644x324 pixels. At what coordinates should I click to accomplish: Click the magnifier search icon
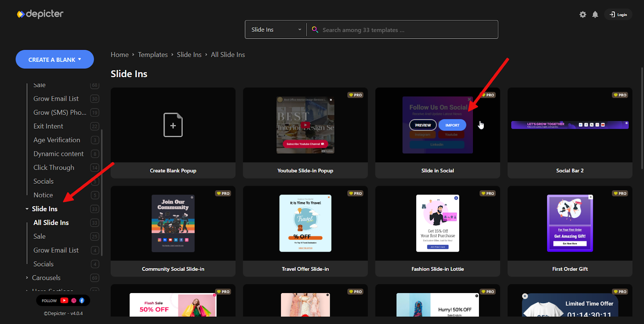pos(315,30)
